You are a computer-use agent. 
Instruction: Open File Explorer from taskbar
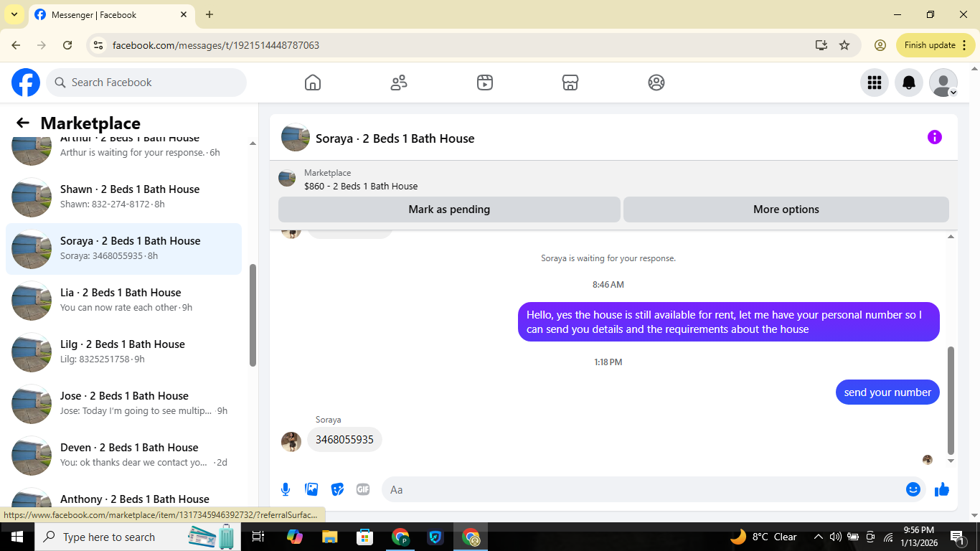tap(329, 537)
